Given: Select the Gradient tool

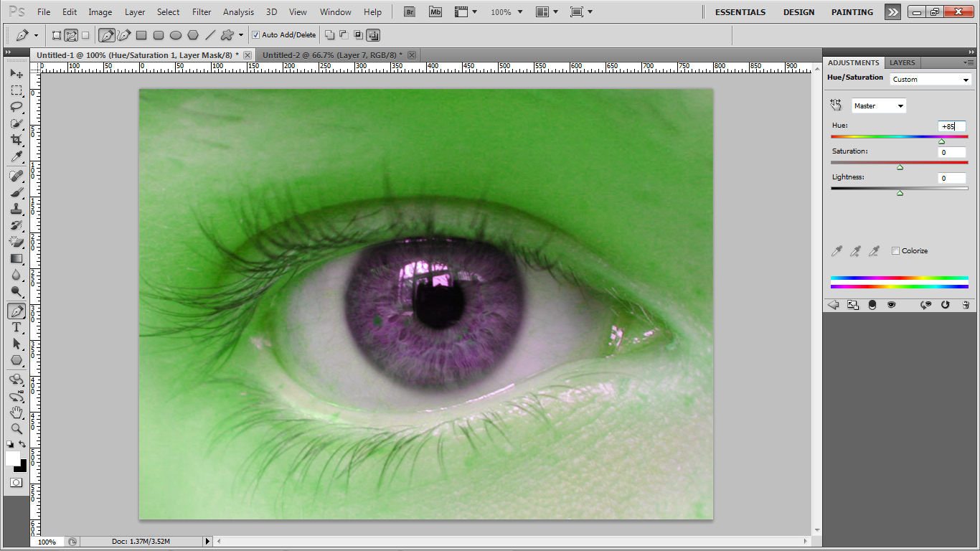Looking at the screenshot, I should point(17,258).
